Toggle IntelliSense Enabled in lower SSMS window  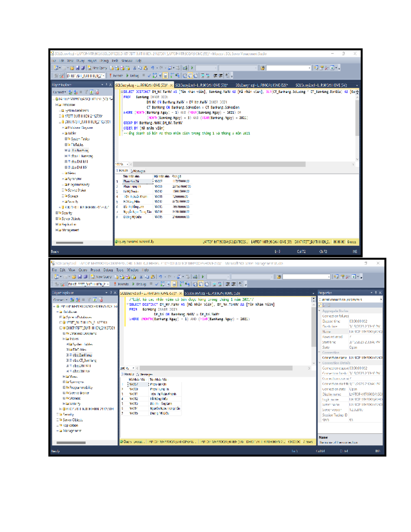point(174,284)
